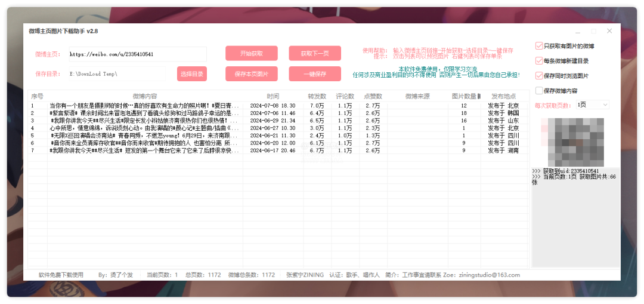Click the 开始获取 button
The width and height of the screenshot is (644, 304).
251,53
